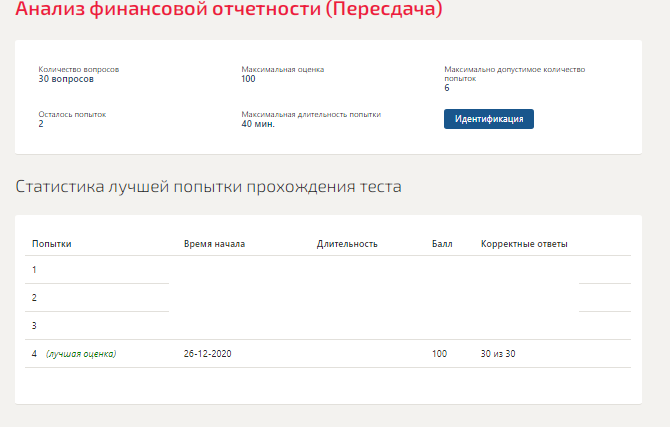Click the Время начала column header

click(214, 244)
